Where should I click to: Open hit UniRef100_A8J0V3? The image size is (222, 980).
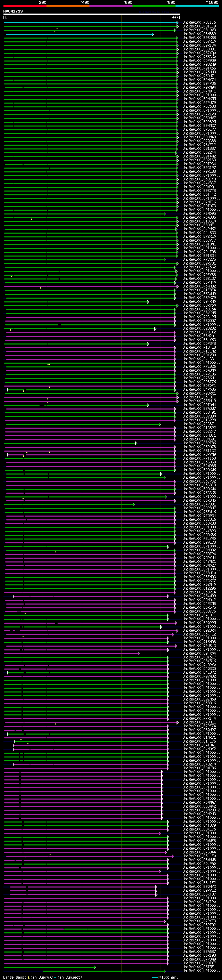tap(199, 30)
